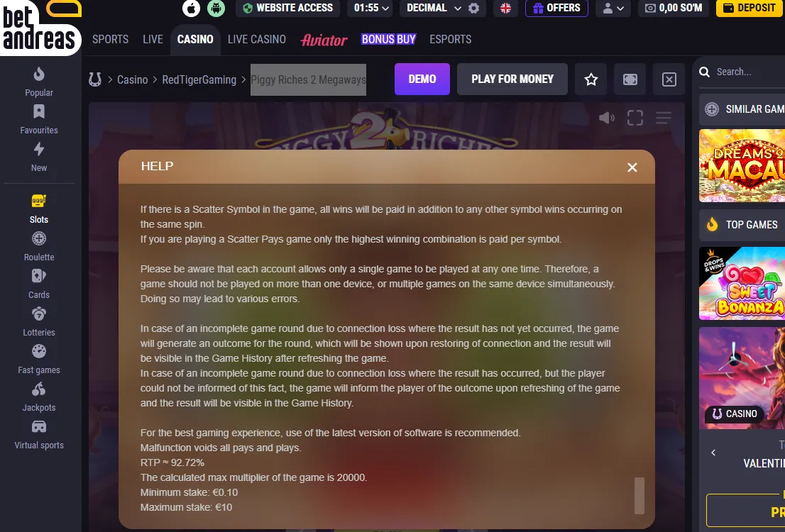
Task: Open the Android app download icon
Action: tap(216, 8)
